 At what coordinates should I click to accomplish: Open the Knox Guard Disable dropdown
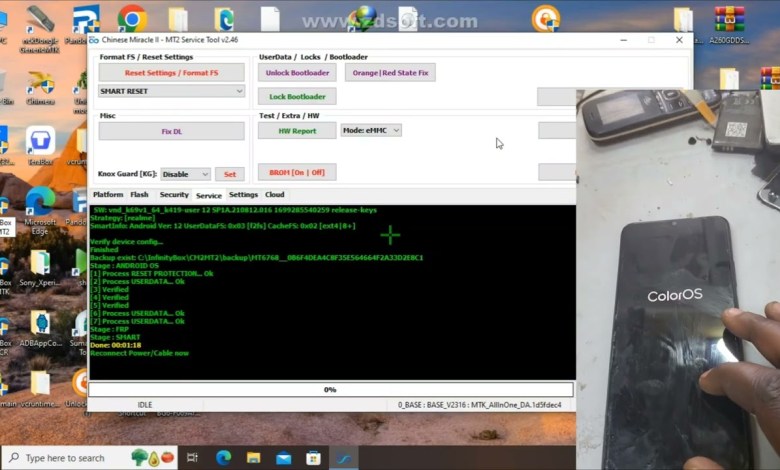point(186,174)
